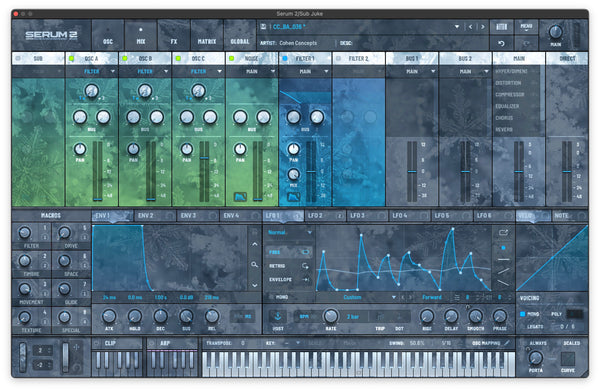
Task: Open Noise Main routing dropdown
Action: point(252,72)
